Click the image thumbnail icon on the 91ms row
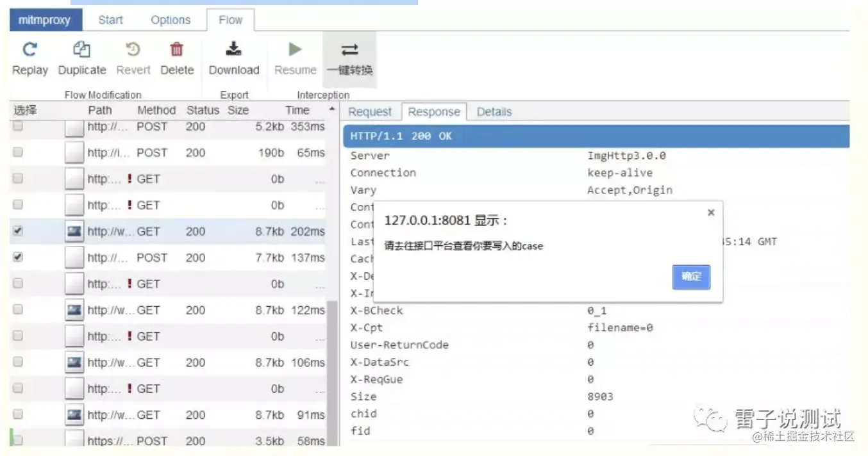Viewport: 868px width, 456px height. 75,415
